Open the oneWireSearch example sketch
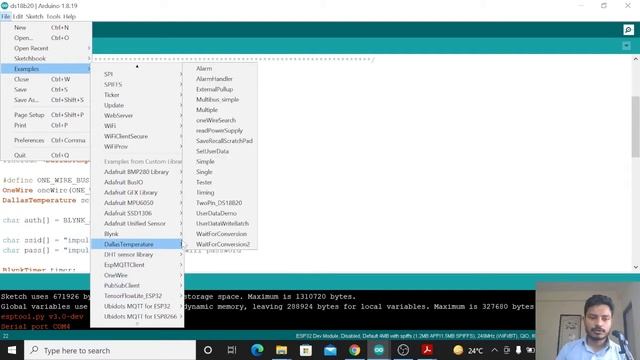Image resolution: width=640 pixels, height=360 pixels. [220, 120]
